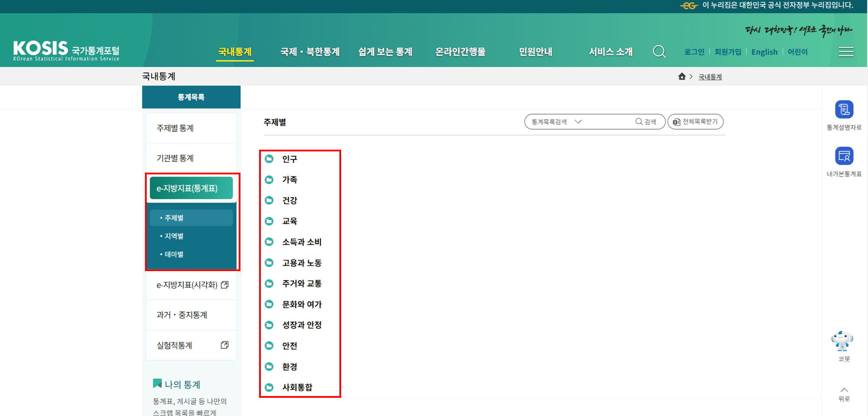Open the 인구 category folder icon
Screen dimensions: 868x416
pyautogui.click(x=269, y=159)
